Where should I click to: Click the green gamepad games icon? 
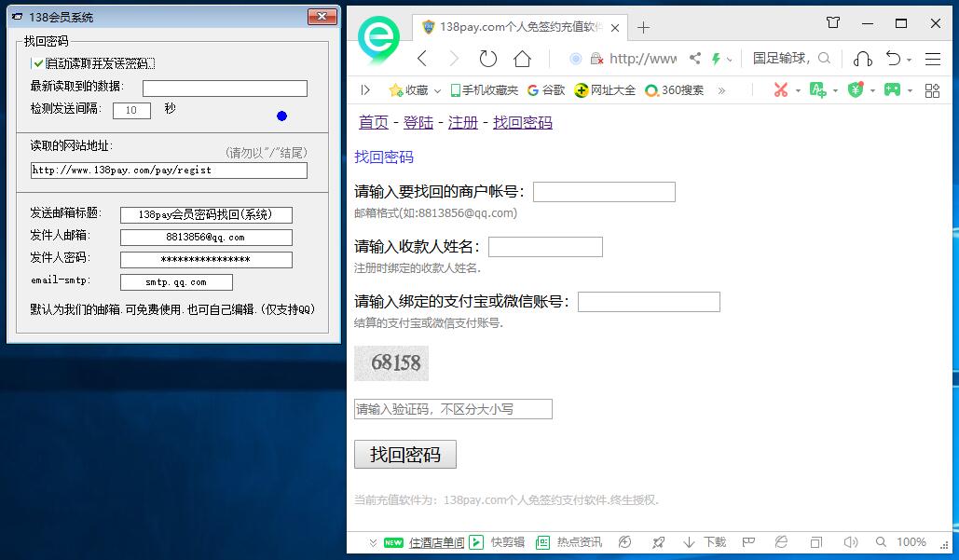pos(892,89)
